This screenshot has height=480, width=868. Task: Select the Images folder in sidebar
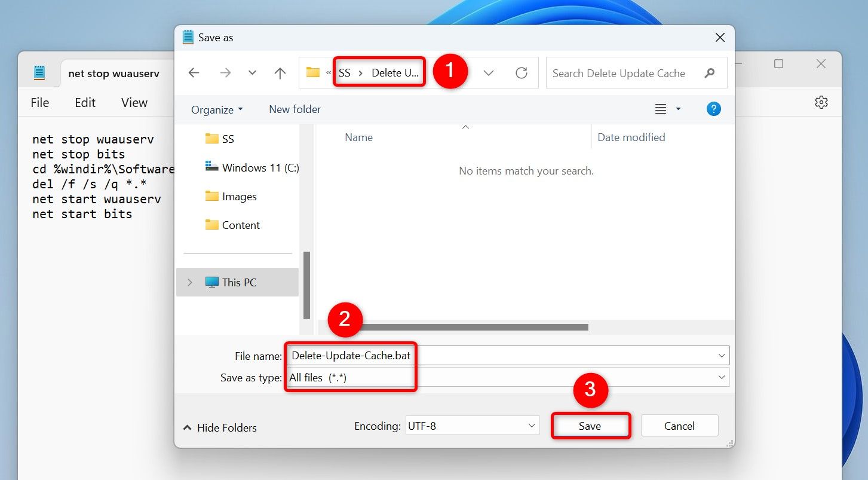239,196
